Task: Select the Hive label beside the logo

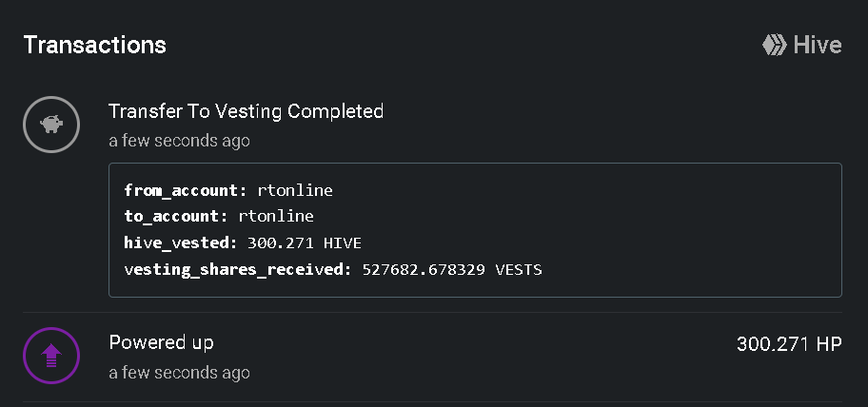Action: pos(818,45)
